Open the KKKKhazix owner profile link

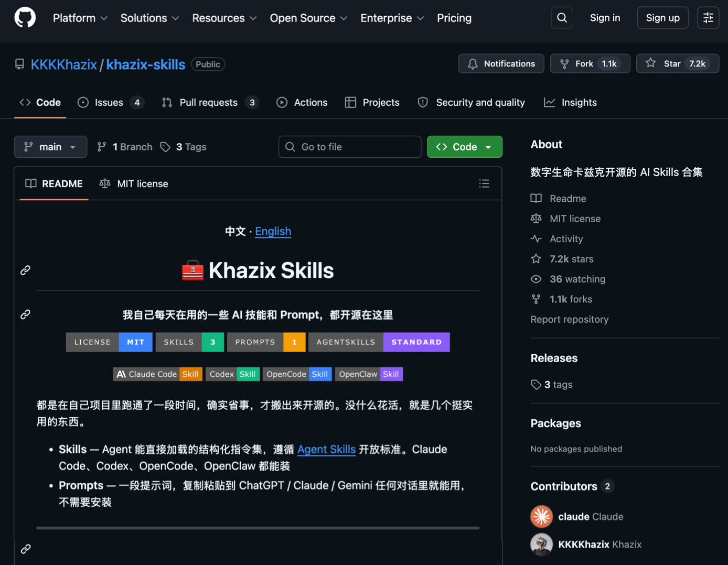[64, 64]
